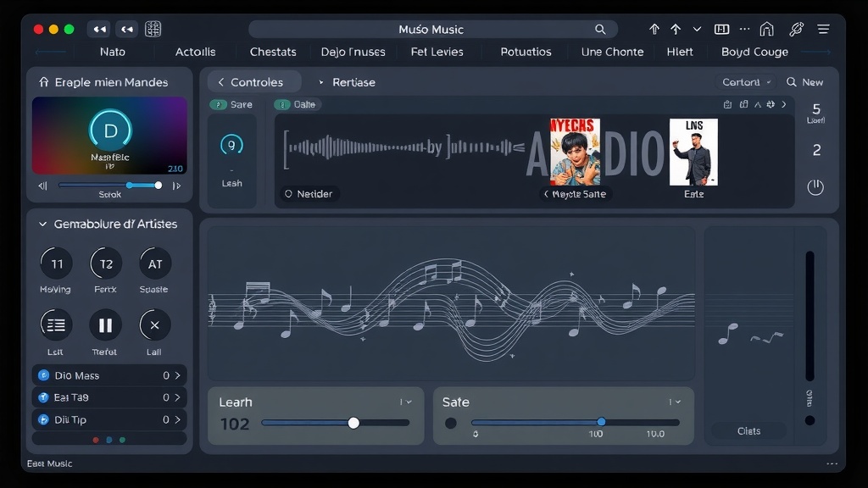Open the search magnifier in the Muso Music bar
This screenshot has width=868, height=488.
click(599, 29)
